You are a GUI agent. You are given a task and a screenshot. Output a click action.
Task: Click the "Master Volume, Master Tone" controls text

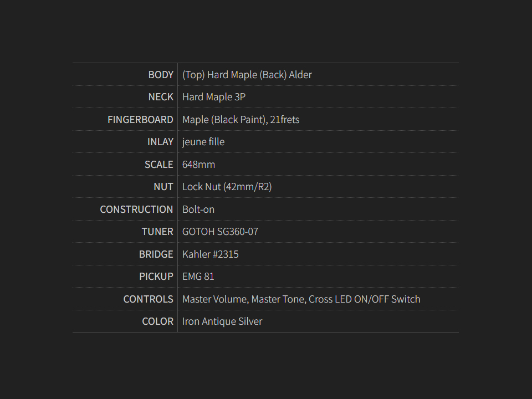tap(243, 299)
